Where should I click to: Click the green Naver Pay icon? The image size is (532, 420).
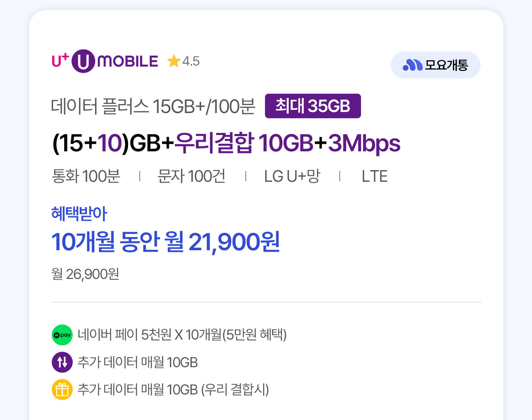click(62, 335)
